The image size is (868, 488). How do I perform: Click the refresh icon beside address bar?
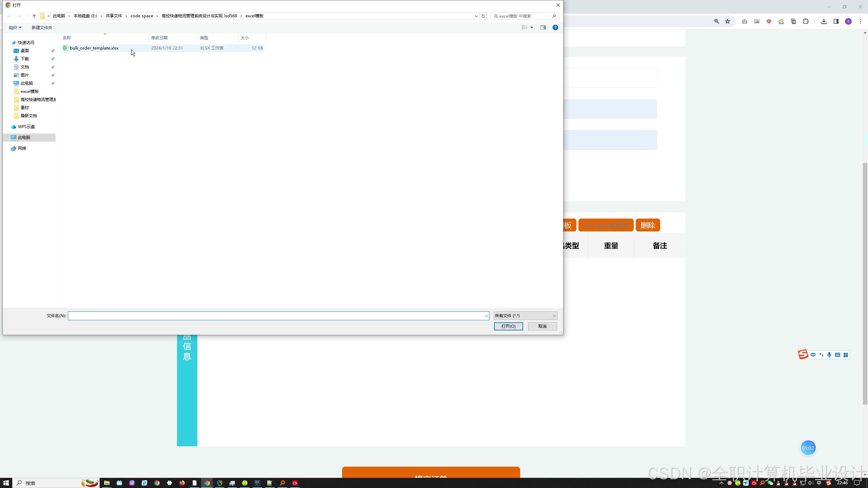[x=483, y=16]
